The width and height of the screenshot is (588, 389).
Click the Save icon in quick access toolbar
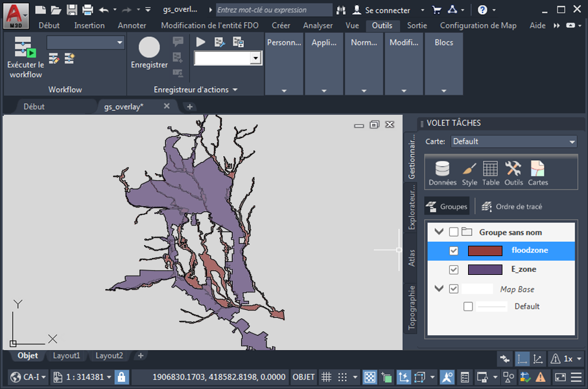coord(72,10)
